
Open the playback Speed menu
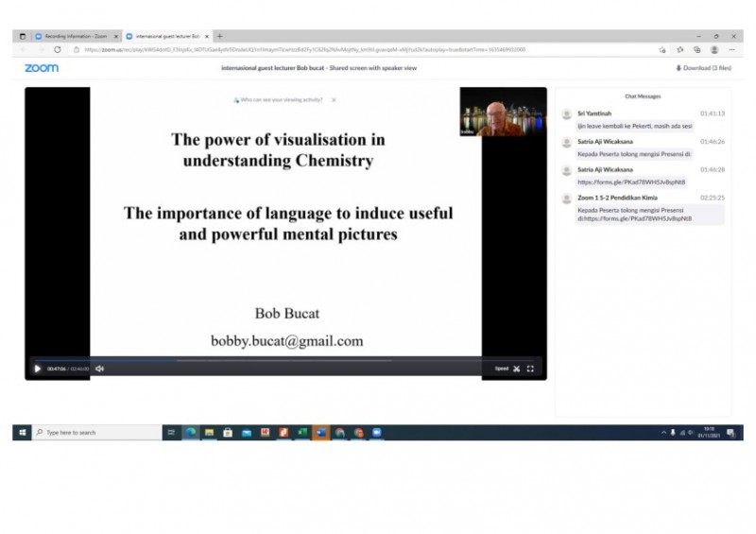pos(501,369)
